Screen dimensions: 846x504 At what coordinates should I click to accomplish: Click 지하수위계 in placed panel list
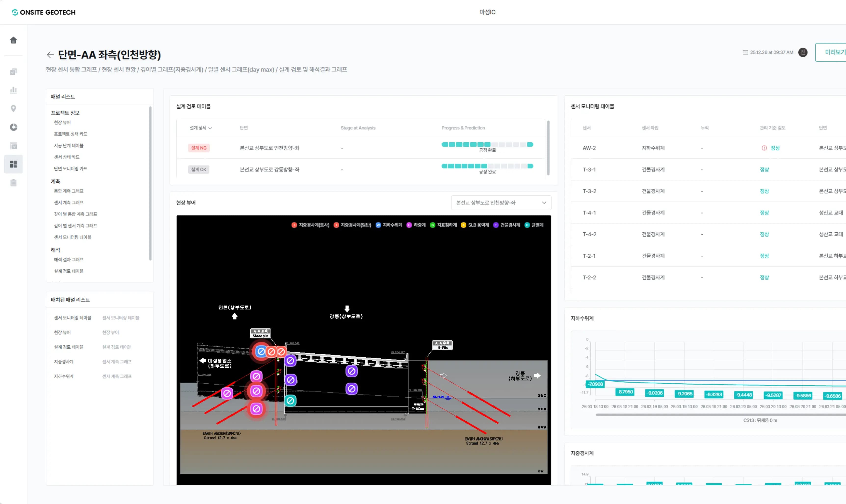tap(64, 376)
